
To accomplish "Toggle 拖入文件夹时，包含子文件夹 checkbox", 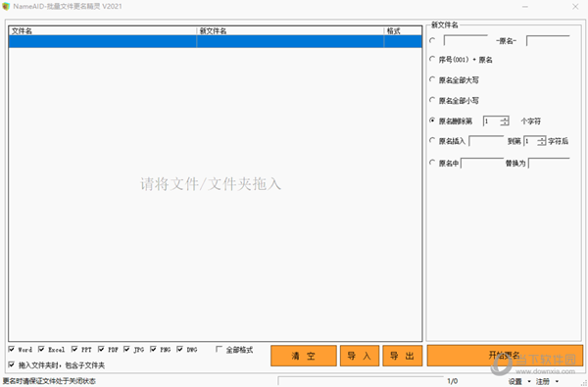I will [12, 364].
